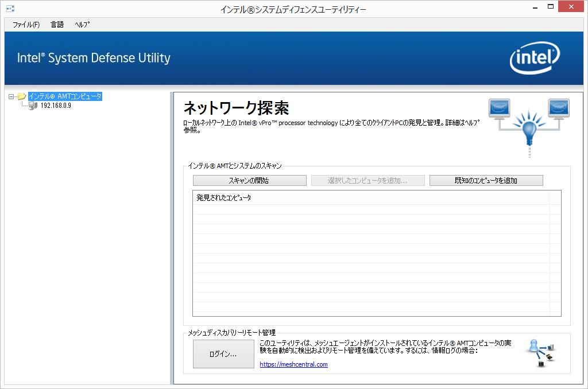Close the utility window
Screen dimensions: 588x389
point(571,7)
